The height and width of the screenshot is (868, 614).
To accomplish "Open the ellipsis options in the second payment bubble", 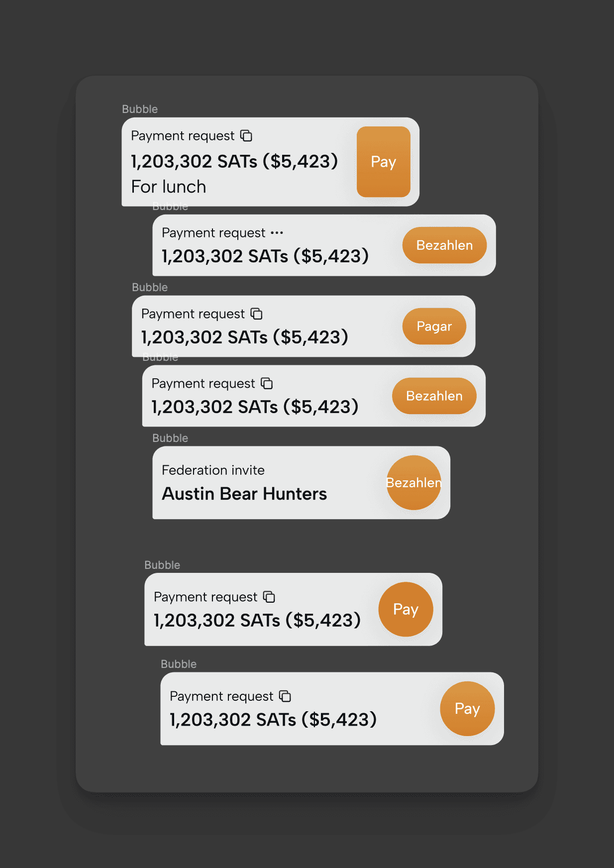I will [x=277, y=232].
